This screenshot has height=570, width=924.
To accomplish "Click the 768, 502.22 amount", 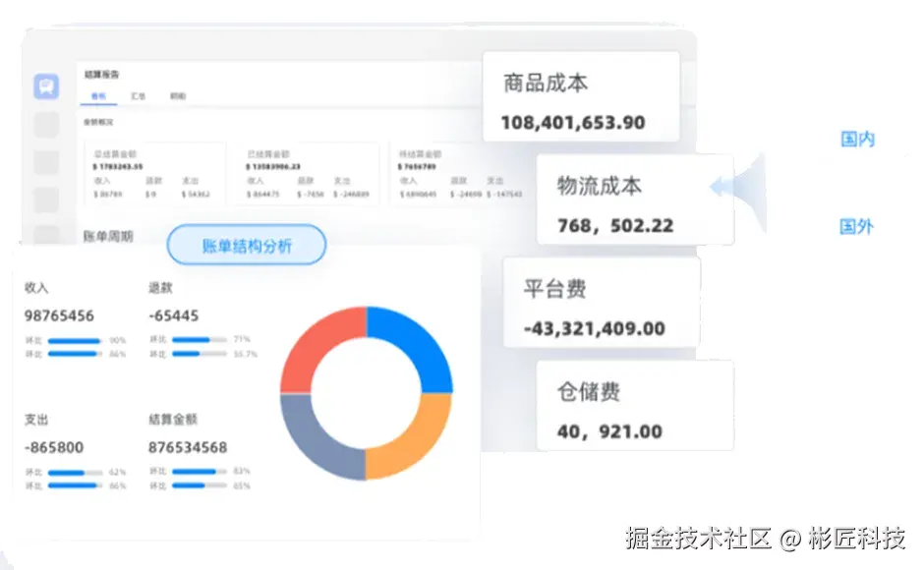I will 615,226.
